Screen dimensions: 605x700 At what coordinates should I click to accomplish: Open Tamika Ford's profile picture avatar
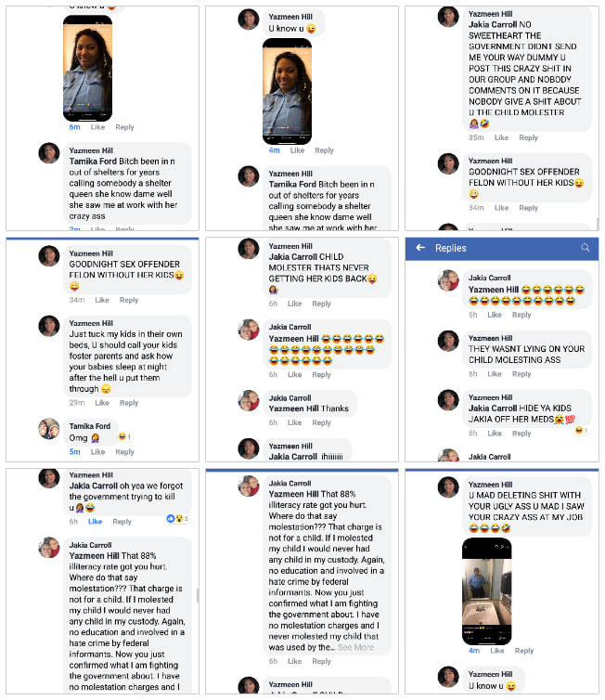tap(49, 429)
